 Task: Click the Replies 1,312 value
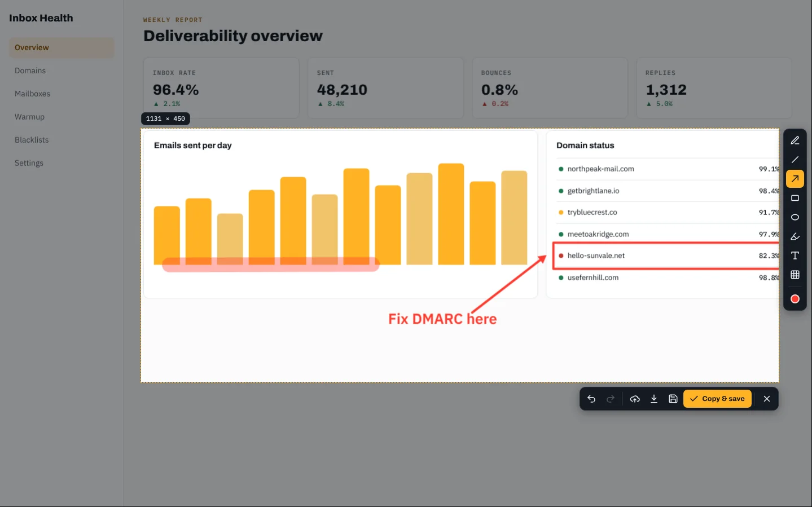[666, 90]
